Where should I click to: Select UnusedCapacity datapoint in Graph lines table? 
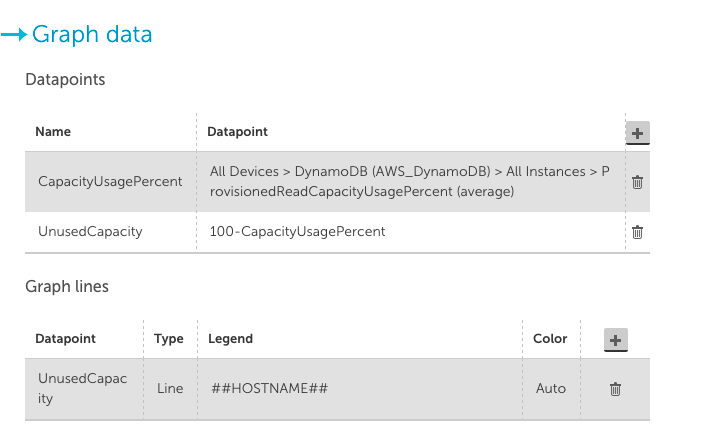(83, 388)
